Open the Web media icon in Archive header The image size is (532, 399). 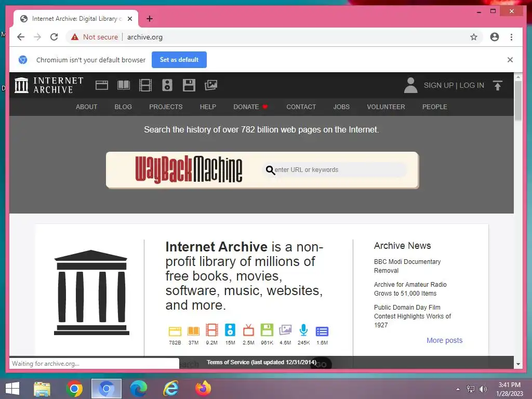(x=102, y=85)
